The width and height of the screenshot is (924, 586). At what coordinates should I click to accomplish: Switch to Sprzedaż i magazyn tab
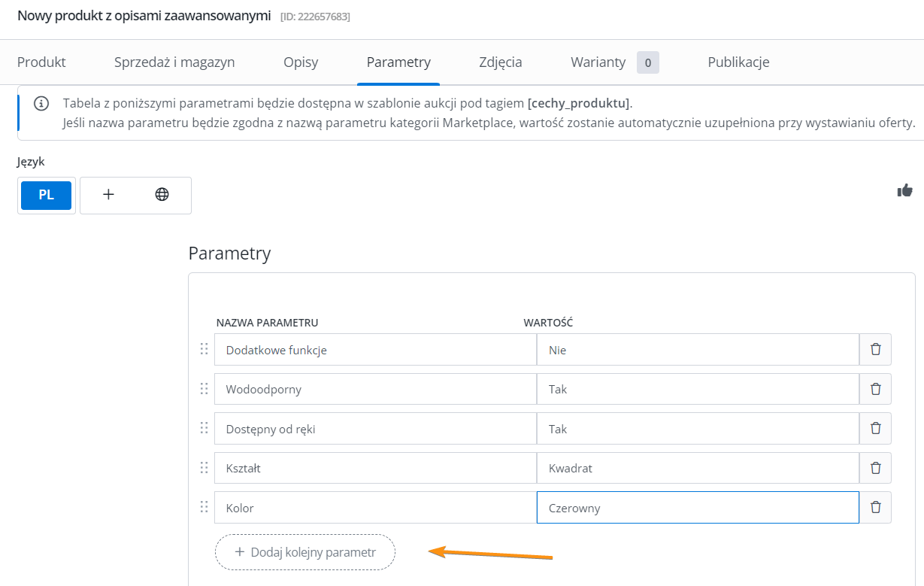click(x=174, y=62)
